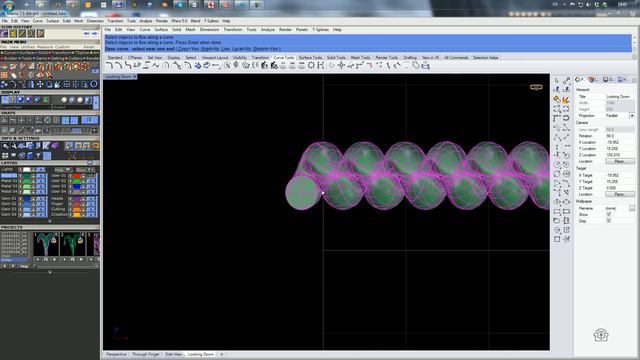Click the viewport Title field Looking Down
Screen dimensions: 640x360
[619, 97]
